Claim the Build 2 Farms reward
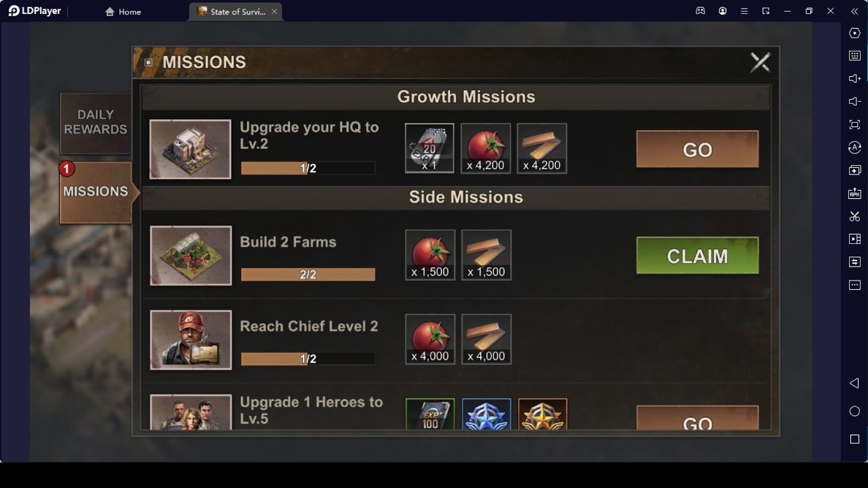The height and width of the screenshot is (488, 868). click(697, 255)
